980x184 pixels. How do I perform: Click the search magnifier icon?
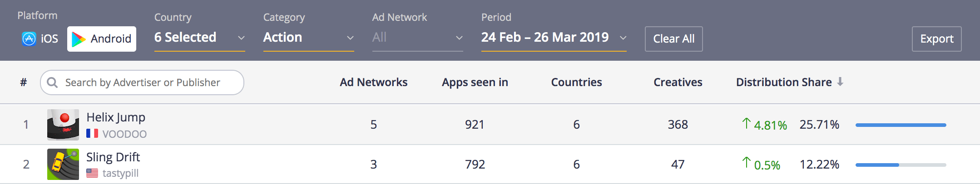coord(53,82)
